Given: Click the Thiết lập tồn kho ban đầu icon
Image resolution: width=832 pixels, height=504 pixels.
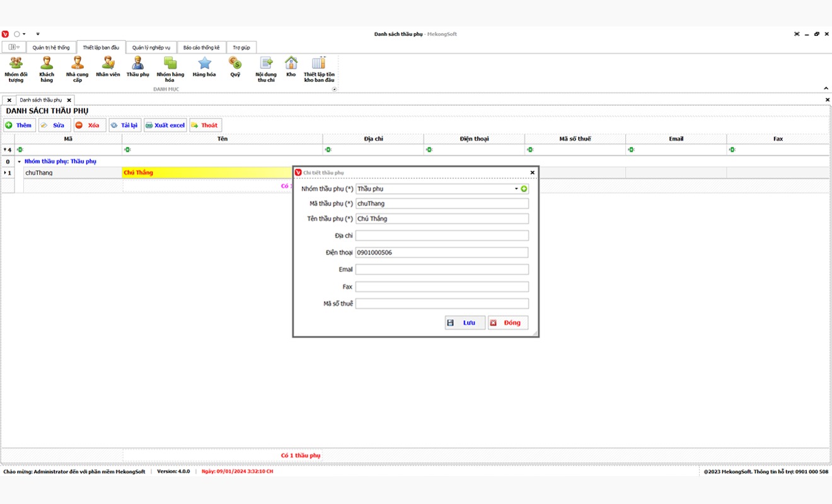Looking at the screenshot, I should (x=319, y=64).
